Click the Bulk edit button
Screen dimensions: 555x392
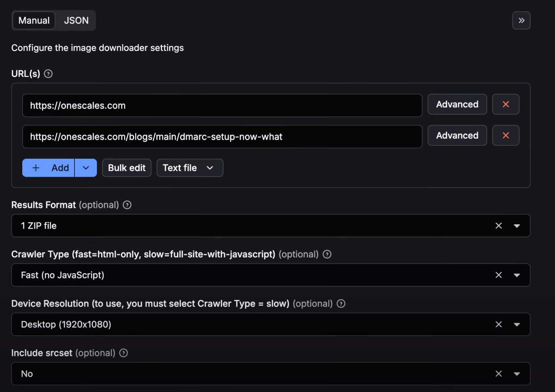coord(127,168)
